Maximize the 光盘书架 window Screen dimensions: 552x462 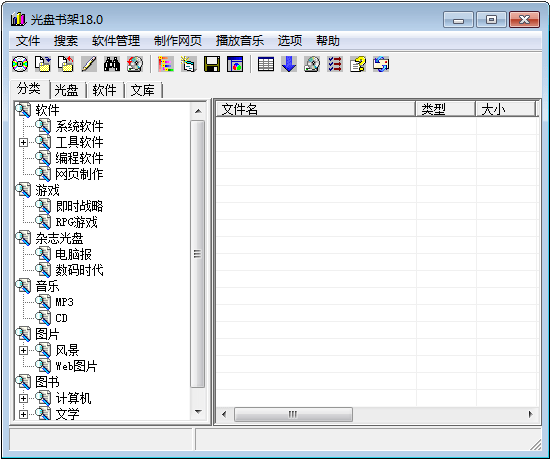[x=491, y=19]
